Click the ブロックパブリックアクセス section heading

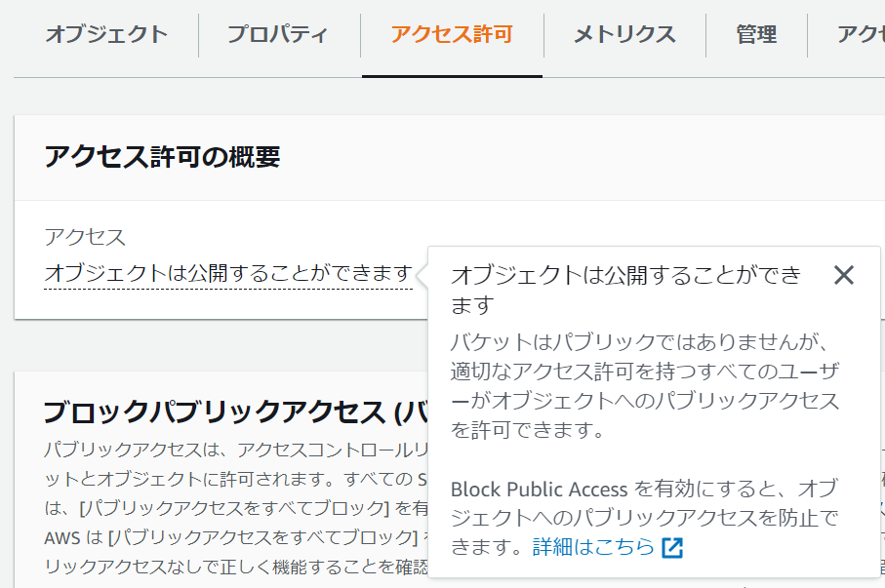click(x=235, y=412)
